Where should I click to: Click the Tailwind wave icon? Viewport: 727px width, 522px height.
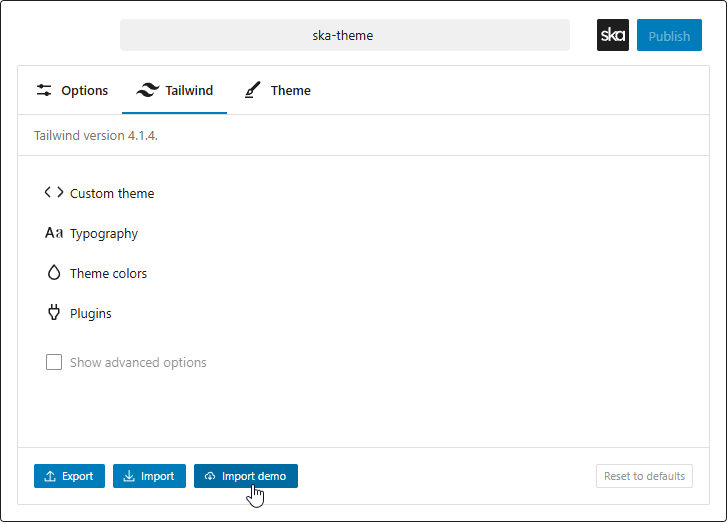[147, 90]
